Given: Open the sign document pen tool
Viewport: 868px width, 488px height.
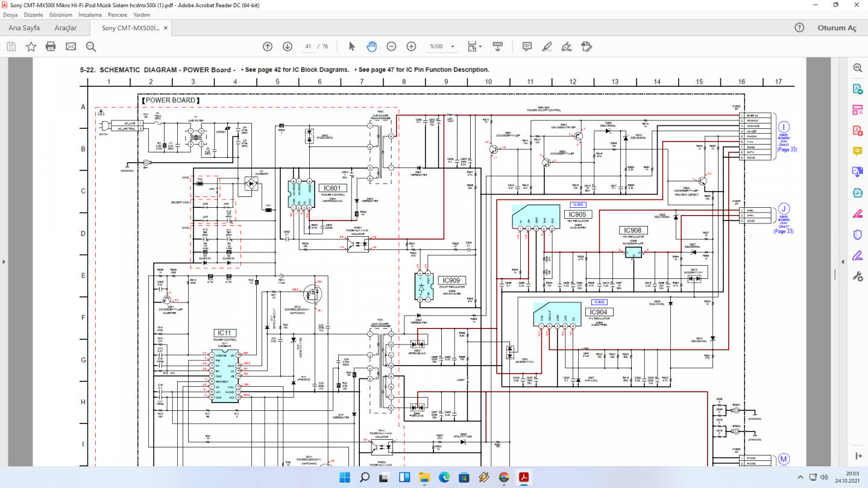Looking at the screenshot, I should coord(567,46).
